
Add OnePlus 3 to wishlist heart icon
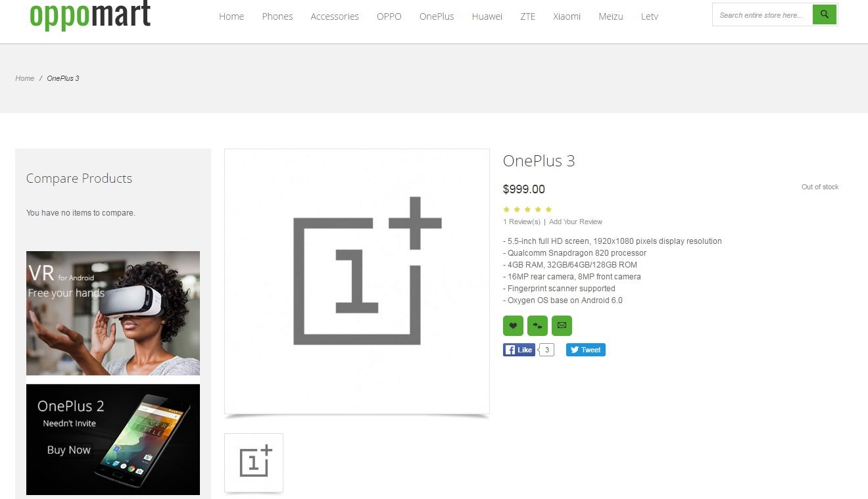tap(513, 325)
